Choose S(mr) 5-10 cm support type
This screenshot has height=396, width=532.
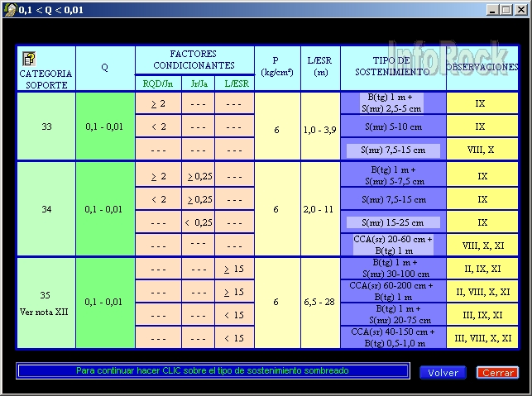pos(393,126)
